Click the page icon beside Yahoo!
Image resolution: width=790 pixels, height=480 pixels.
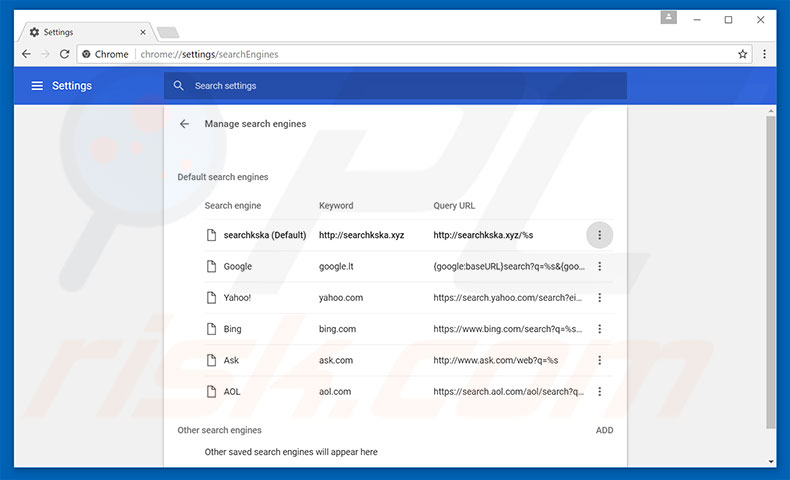pos(212,298)
